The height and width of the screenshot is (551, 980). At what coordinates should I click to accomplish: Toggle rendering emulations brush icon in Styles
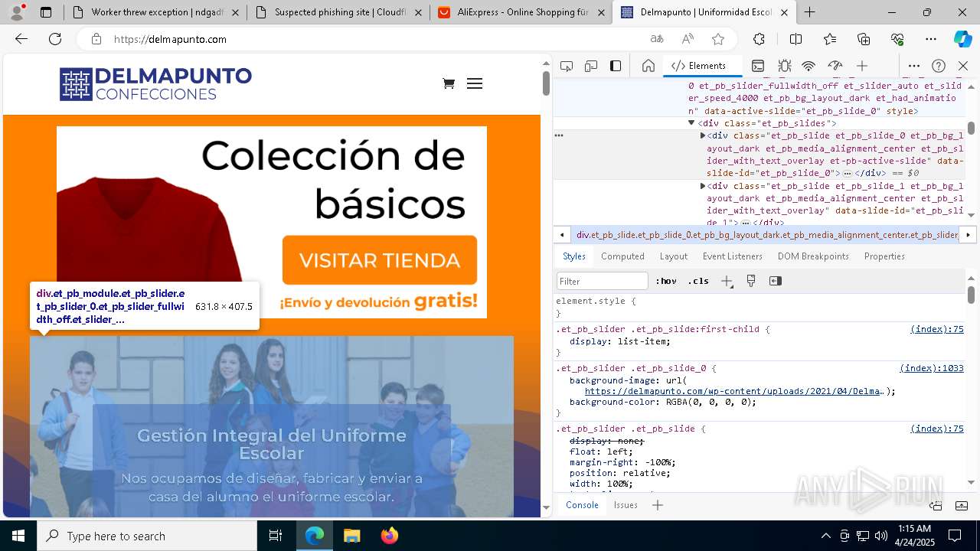pyautogui.click(x=751, y=281)
